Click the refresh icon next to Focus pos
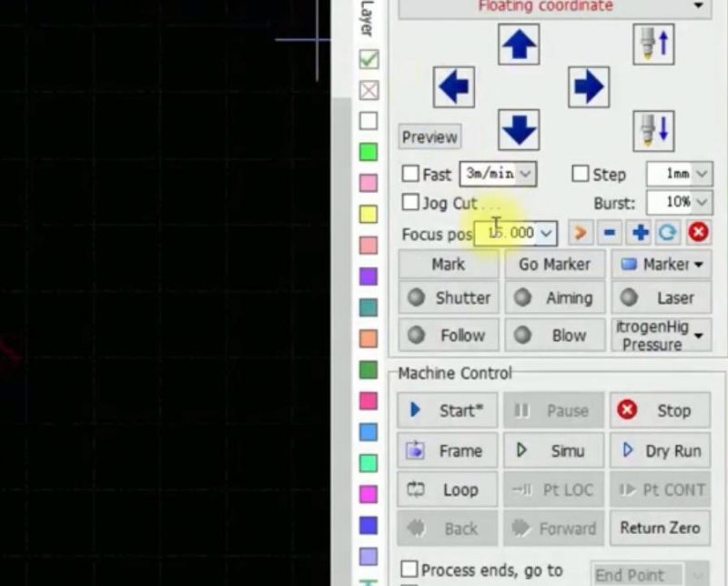This screenshot has height=586, width=728. pos(668,233)
